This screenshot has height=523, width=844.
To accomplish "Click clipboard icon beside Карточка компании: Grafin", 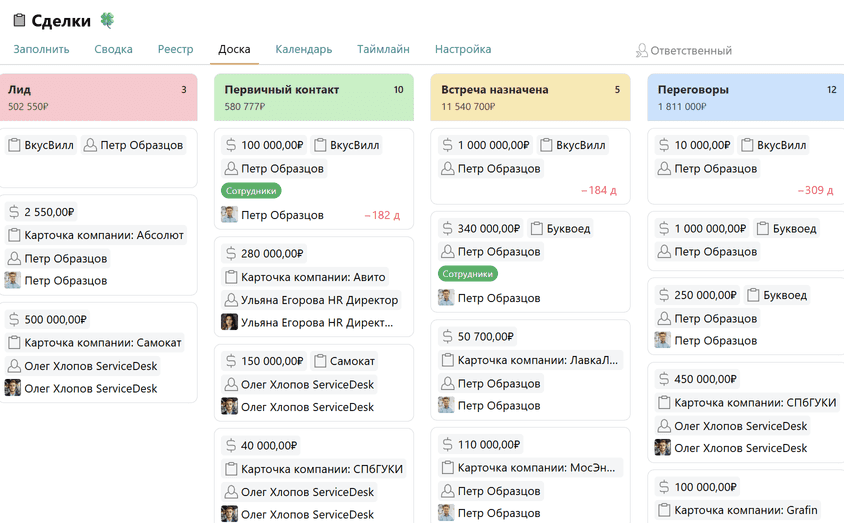I will [x=664, y=510].
